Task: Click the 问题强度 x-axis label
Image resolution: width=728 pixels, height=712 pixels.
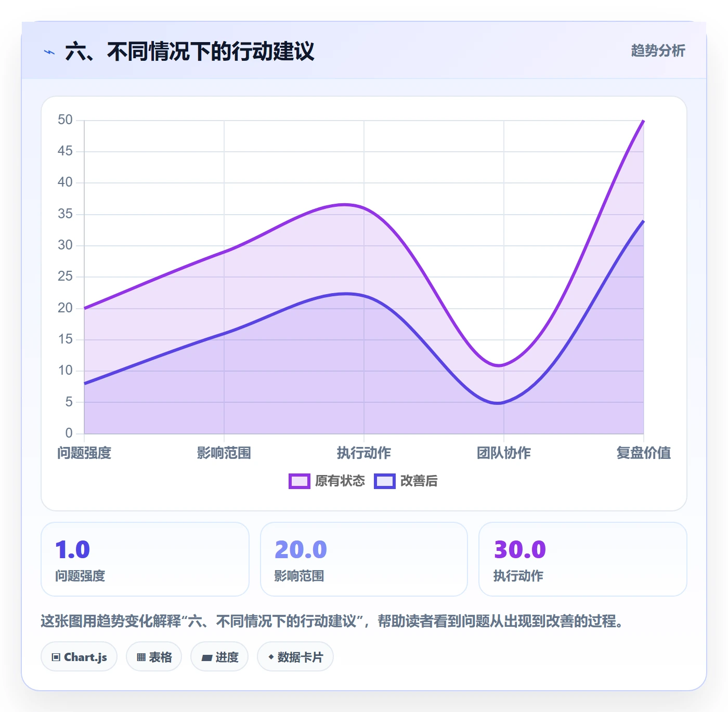Action: (84, 453)
